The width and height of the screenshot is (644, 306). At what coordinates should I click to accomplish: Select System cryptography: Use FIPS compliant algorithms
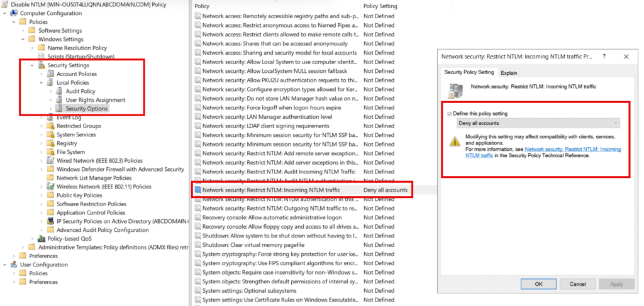281,263
